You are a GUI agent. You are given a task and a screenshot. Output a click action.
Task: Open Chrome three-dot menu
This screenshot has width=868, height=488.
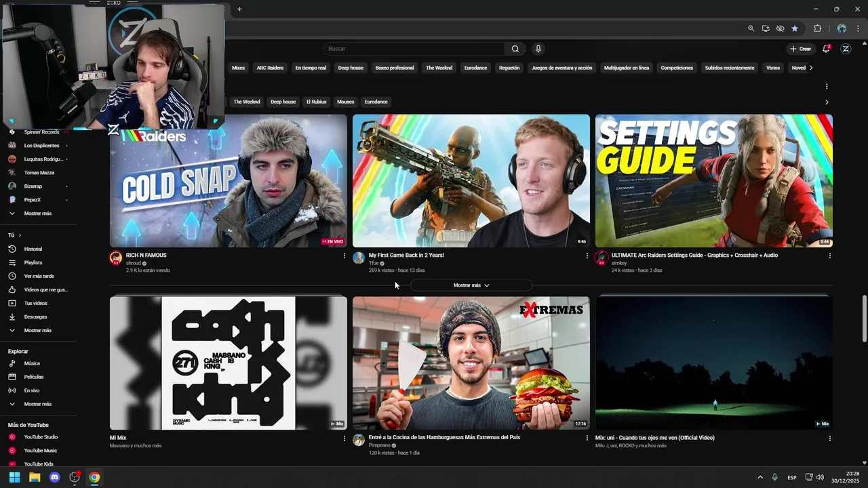[858, 28]
